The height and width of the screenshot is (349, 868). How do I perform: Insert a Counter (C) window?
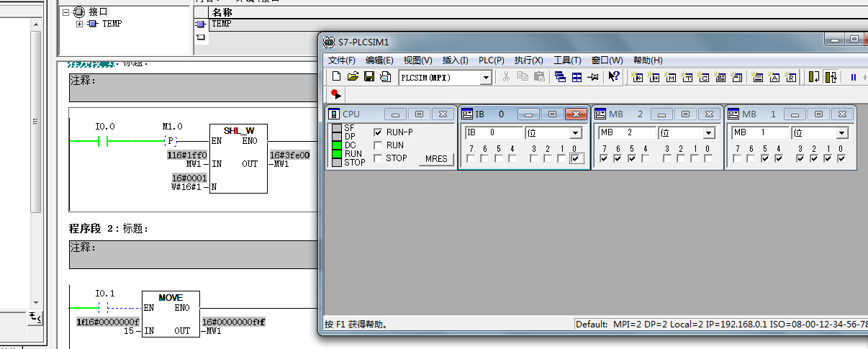tap(703, 77)
